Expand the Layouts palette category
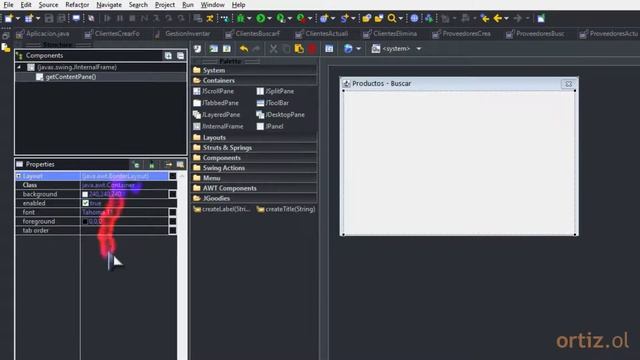 (x=254, y=138)
